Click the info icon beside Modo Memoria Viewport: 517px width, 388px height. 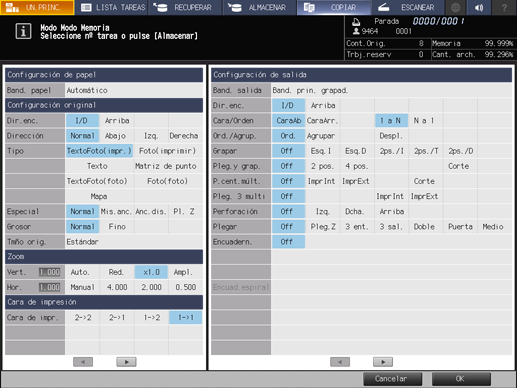coord(23,31)
